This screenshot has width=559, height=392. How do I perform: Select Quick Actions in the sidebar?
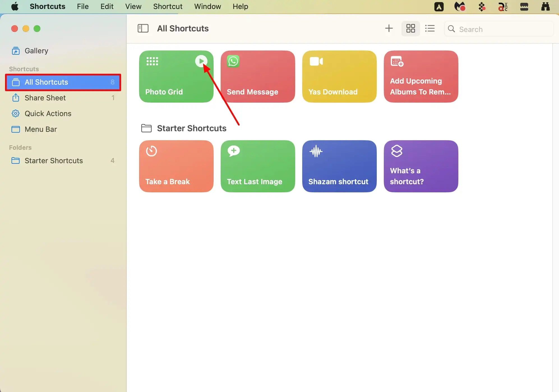[x=63, y=114]
